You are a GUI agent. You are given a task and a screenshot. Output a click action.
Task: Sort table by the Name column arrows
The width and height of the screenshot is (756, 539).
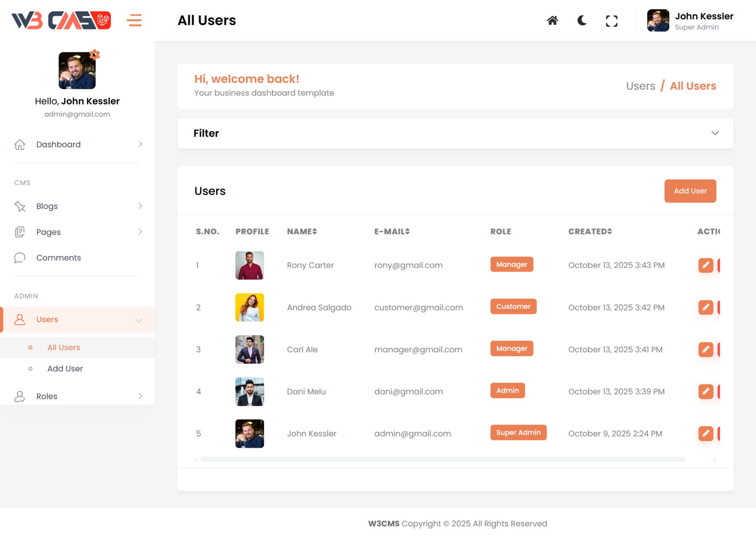(315, 231)
